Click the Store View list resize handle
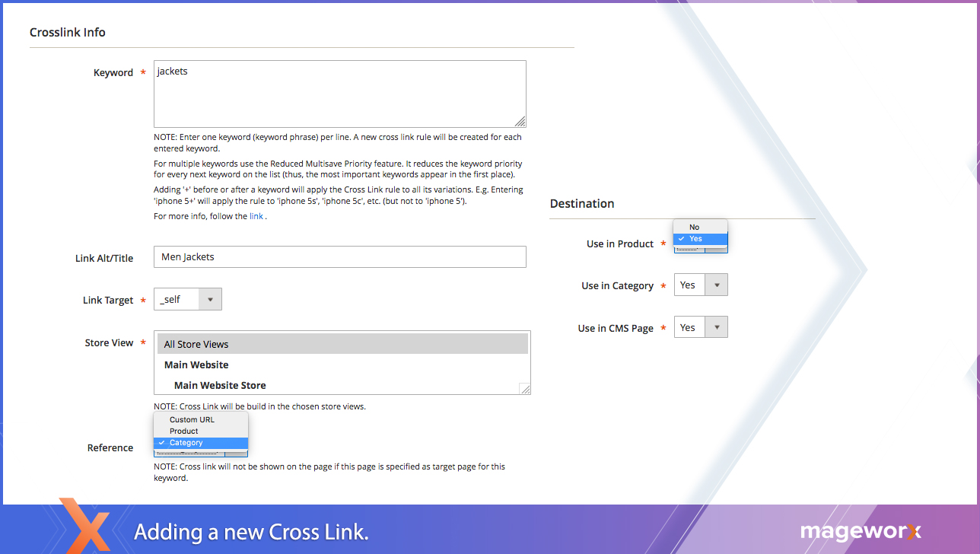 click(525, 389)
